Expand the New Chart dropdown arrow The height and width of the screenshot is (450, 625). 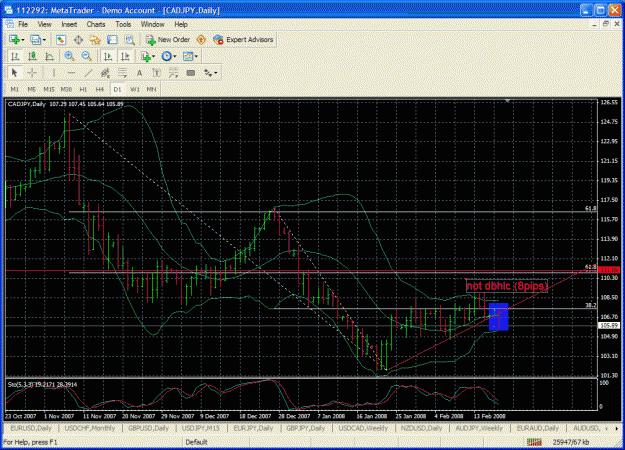(x=23, y=40)
